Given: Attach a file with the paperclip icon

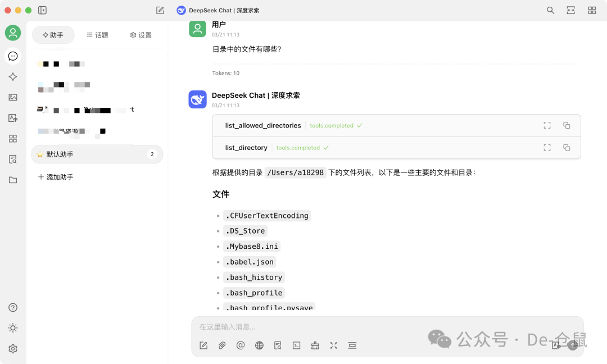Looking at the screenshot, I should click(222, 345).
